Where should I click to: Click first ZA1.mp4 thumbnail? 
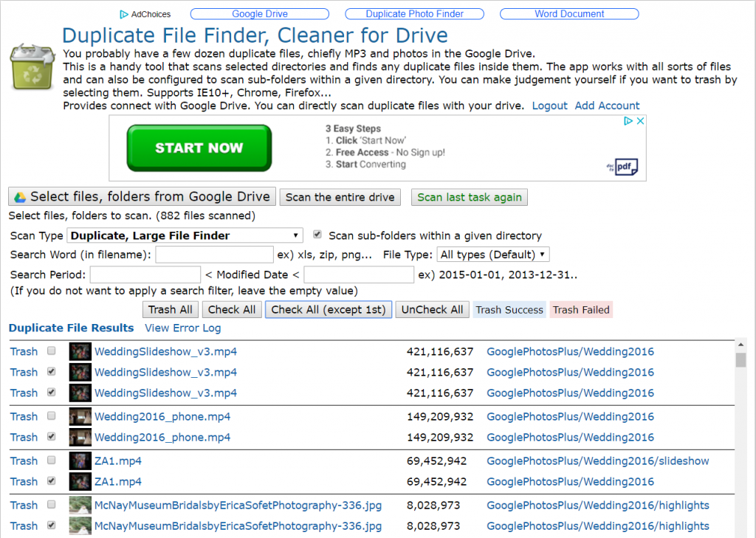coord(80,461)
